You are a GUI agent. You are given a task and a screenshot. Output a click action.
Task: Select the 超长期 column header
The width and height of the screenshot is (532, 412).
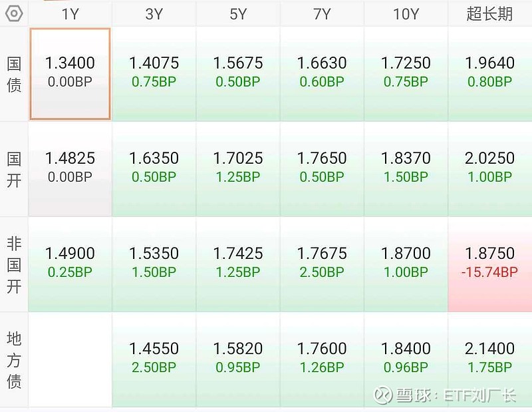coord(490,14)
